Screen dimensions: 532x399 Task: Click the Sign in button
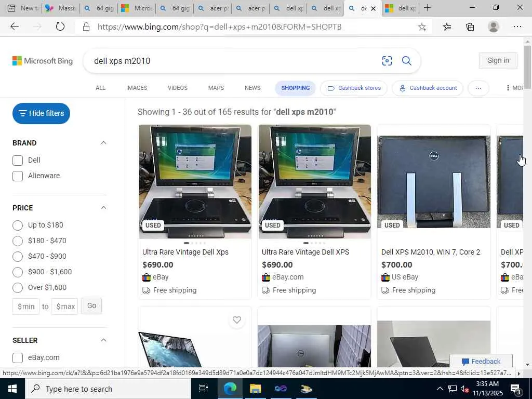click(x=498, y=60)
